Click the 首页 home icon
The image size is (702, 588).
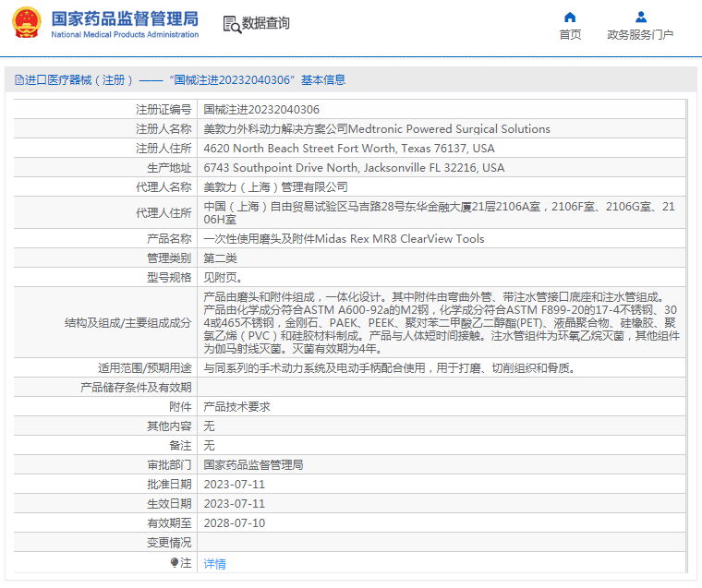570,17
